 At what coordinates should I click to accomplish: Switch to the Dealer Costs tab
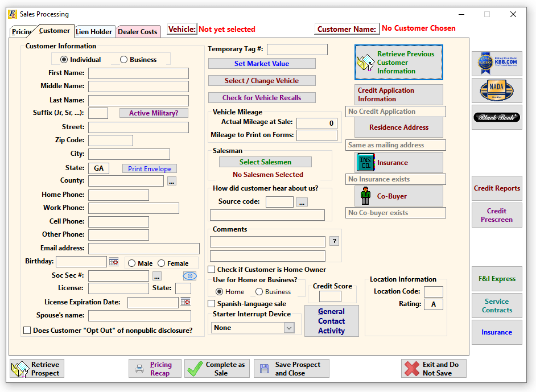(x=138, y=32)
